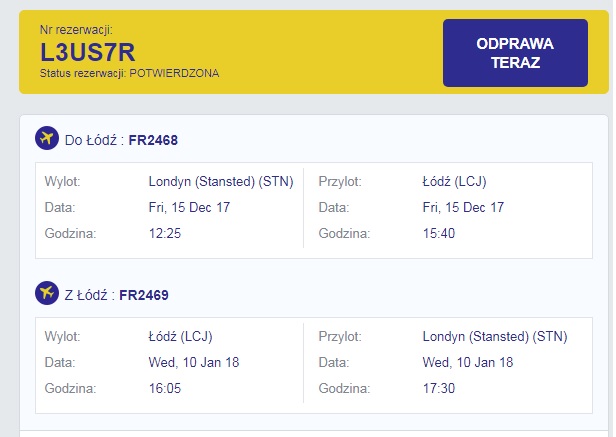Click return departure date Wed, 10 Jan 18
The width and height of the screenshot is (616, 437).
point(194,362)
